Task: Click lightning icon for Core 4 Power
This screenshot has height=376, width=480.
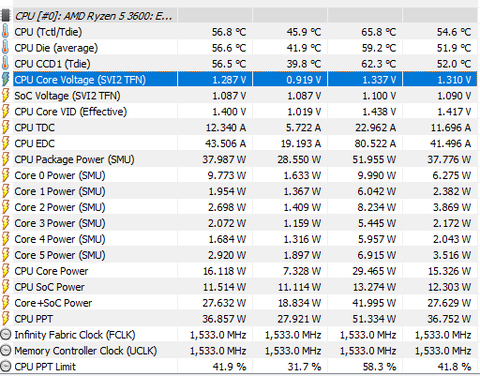Action: [6, 239]
